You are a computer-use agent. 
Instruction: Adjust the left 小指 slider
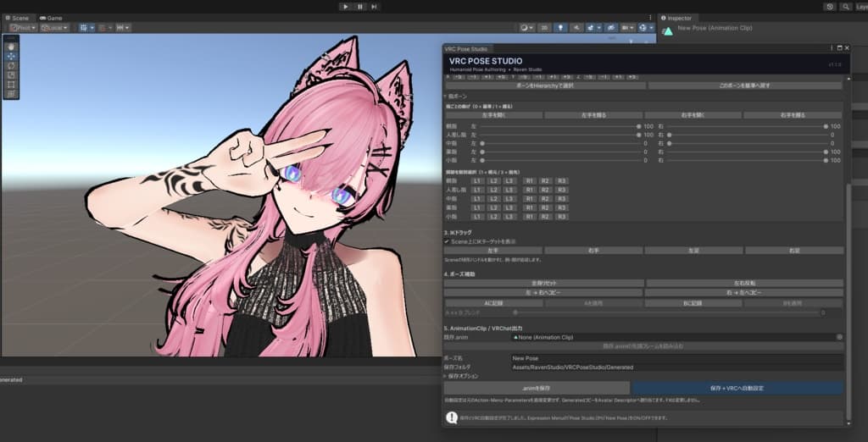pyautogui.click(x=559, y=160)
